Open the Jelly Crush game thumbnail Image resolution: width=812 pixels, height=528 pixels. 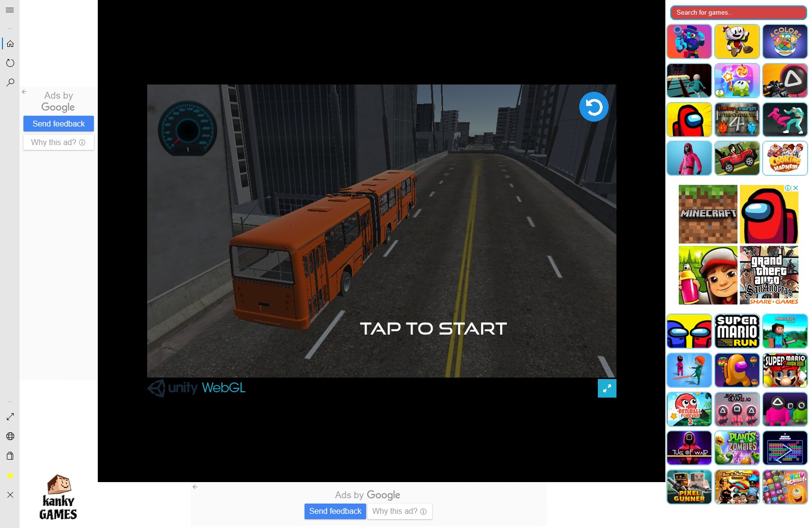pyautogui.click(x=785, y=487)
